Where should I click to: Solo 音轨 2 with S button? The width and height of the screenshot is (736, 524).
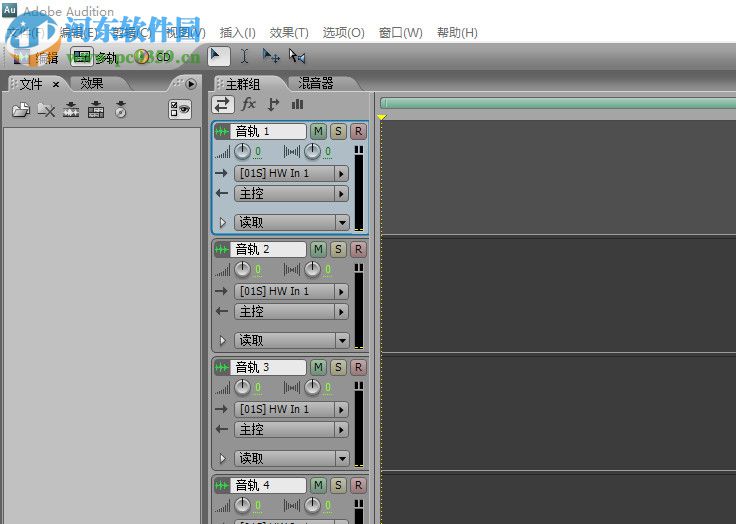point(338,250)
